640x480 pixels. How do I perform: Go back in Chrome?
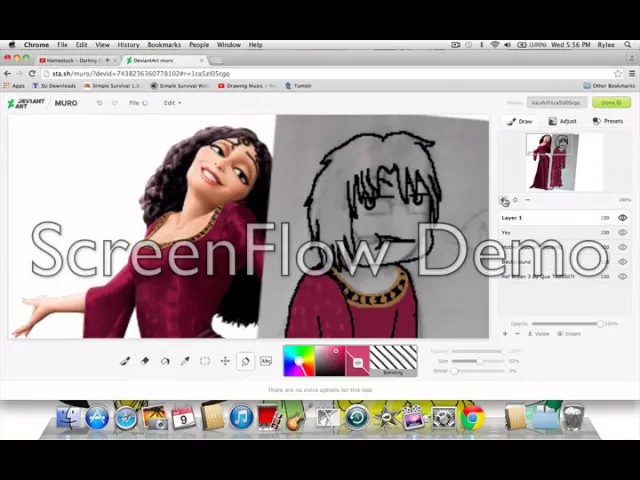click(7, 73)
